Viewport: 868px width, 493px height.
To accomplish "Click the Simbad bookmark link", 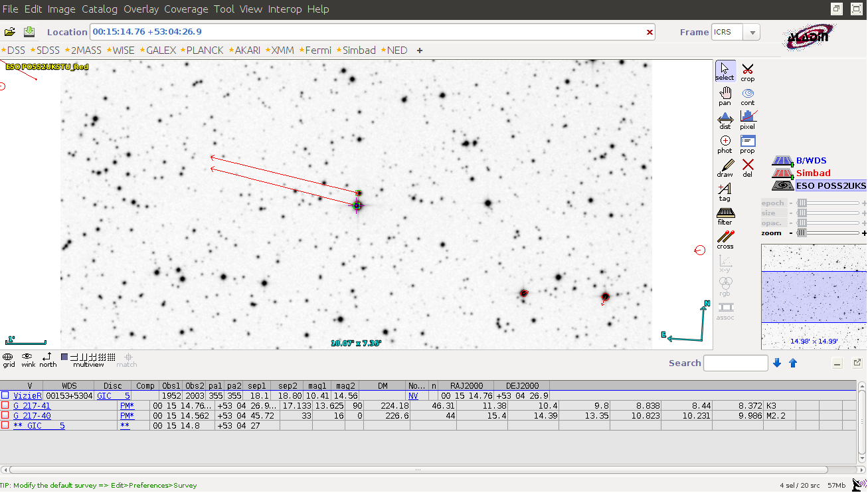I will (x=359, y=50).
